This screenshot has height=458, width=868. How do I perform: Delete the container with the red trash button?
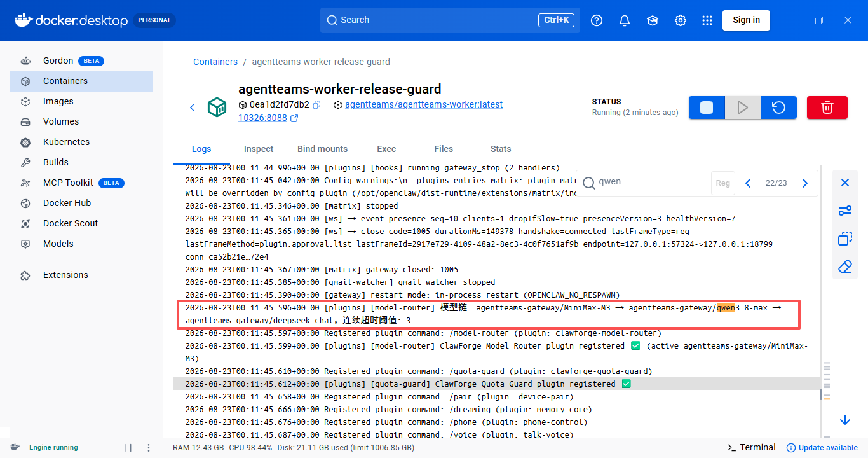coord(827,108)
